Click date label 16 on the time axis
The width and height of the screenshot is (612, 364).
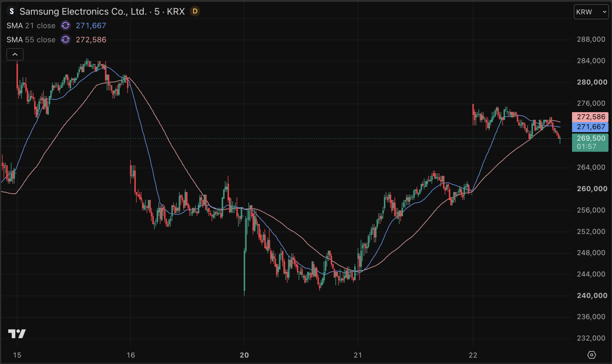click(131, 355)
